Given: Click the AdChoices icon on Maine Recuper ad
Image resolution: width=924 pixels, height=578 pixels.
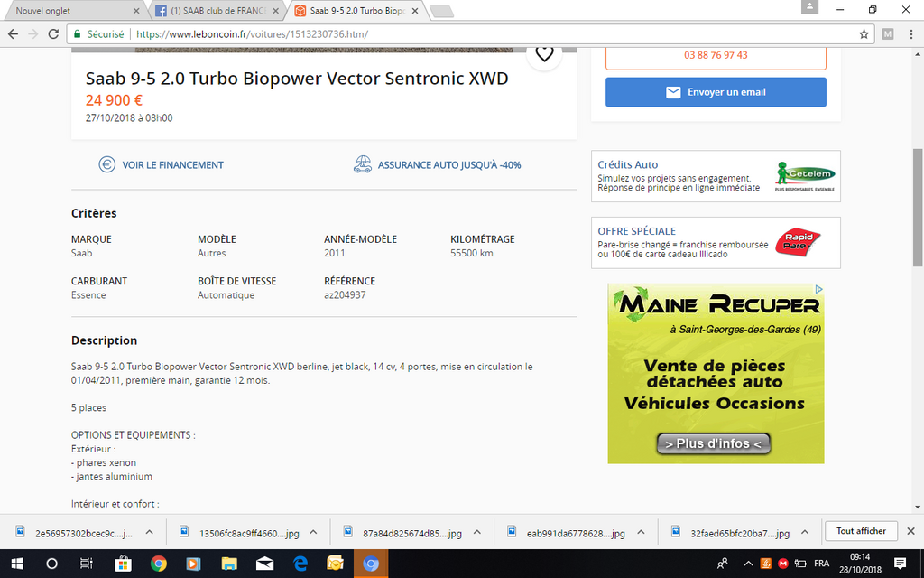Looking at the screenshot, I should tap(818, 289).
